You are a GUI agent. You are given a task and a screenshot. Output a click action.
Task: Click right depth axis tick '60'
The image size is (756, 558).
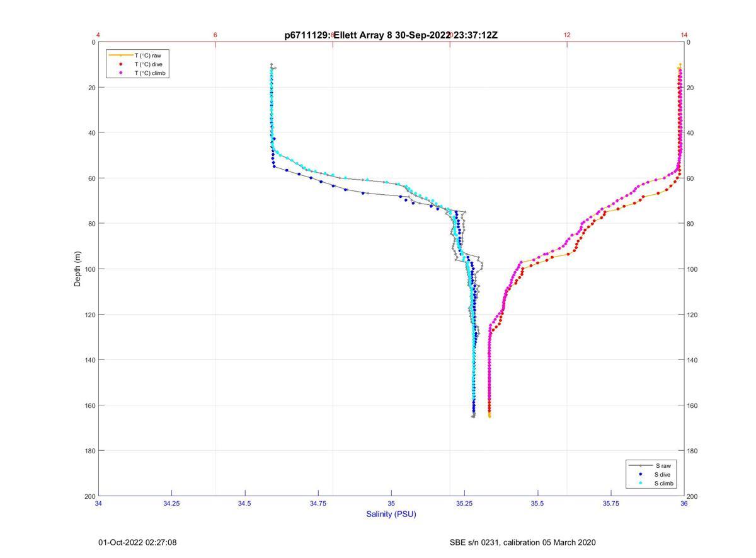(x=690, y=178)
